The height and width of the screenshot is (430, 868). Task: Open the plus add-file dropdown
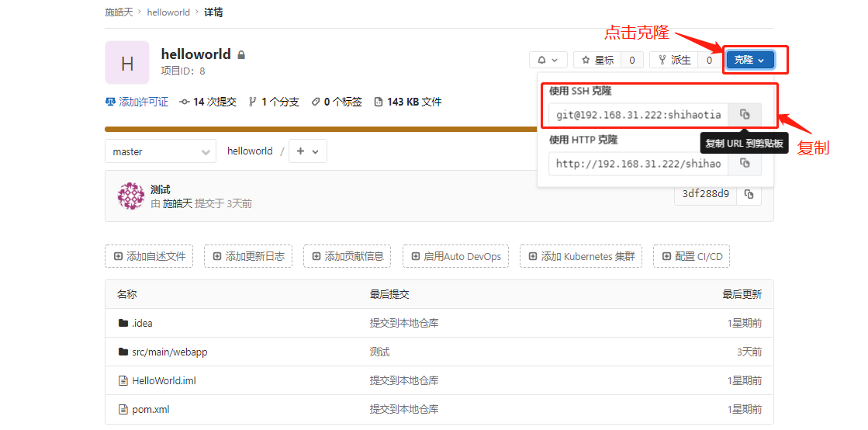[308, 151]
